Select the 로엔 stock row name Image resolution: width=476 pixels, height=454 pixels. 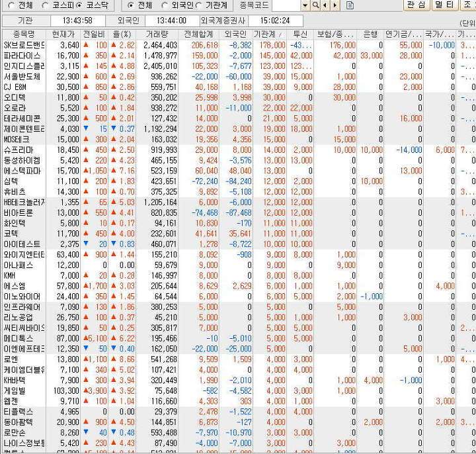pyautogui.click(x=11, y=359)
